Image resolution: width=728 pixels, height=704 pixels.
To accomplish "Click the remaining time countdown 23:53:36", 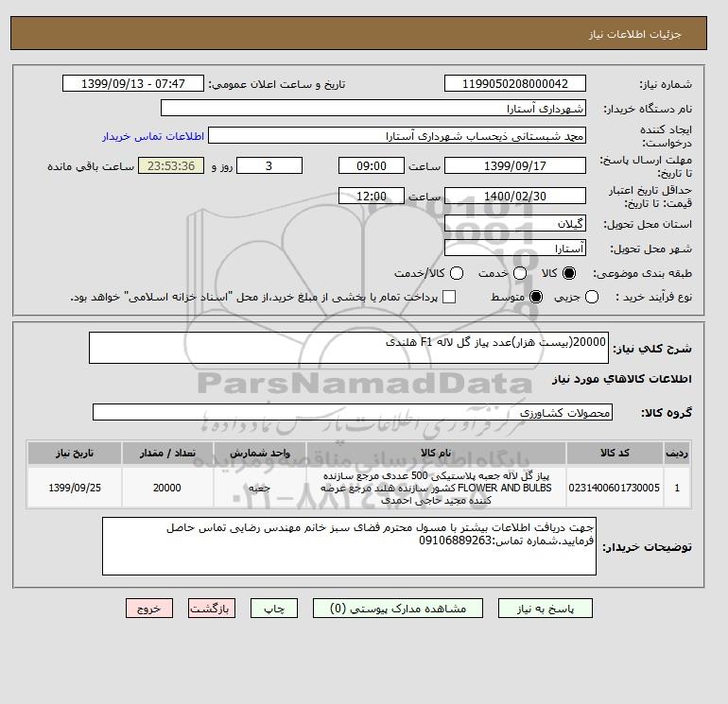I will pyautogui.click(x=171, y=165).
